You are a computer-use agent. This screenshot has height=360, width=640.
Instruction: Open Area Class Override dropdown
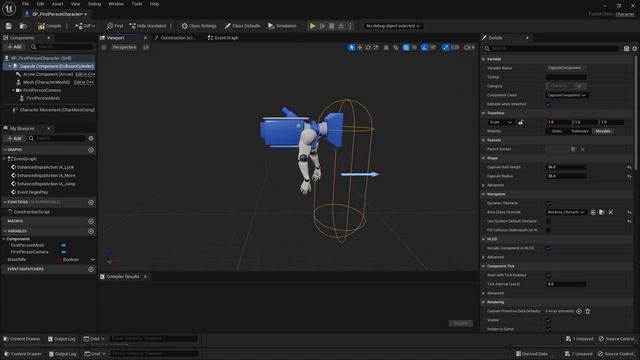(x=566, y=212)
